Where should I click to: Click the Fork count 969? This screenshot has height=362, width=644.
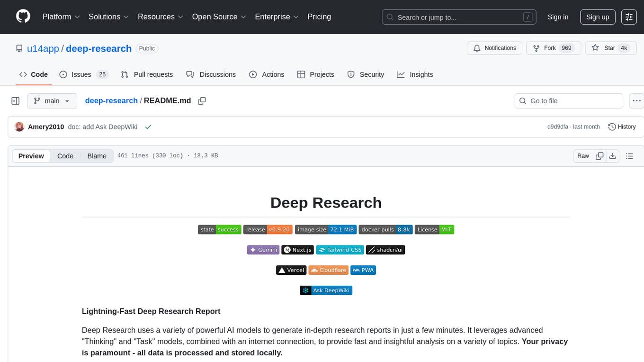click(566, 48)
